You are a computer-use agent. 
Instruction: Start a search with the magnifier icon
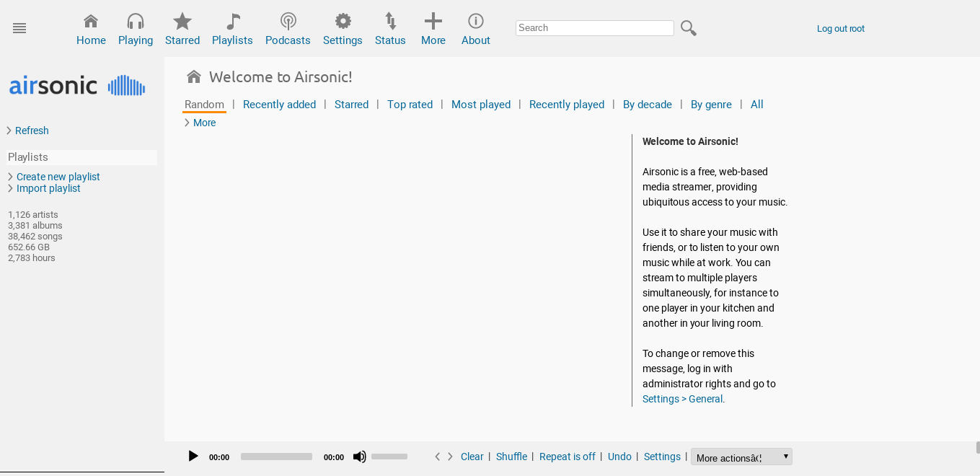coord(688,27)
